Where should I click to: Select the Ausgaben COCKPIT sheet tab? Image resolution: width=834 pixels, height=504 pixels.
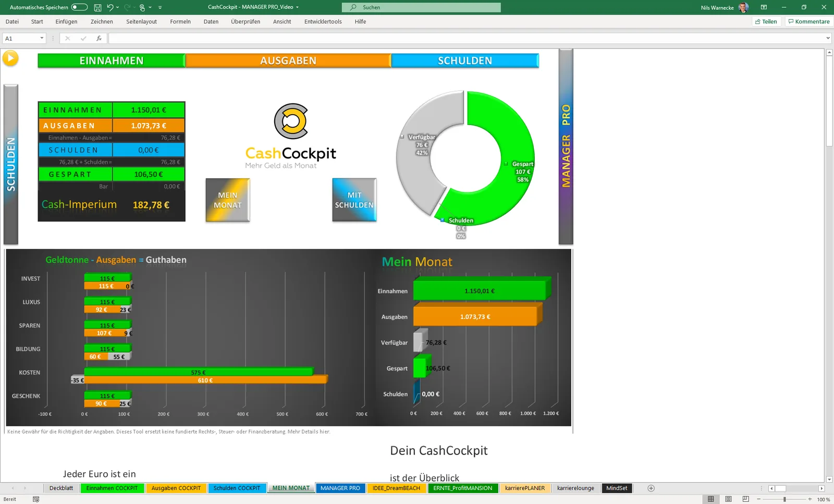(x=176, y=488)
